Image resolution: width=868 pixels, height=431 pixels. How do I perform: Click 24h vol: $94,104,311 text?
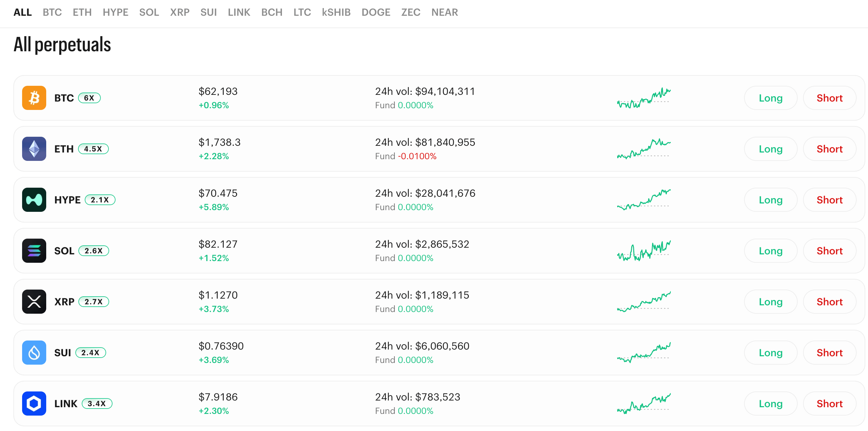[x=425, y=91]
